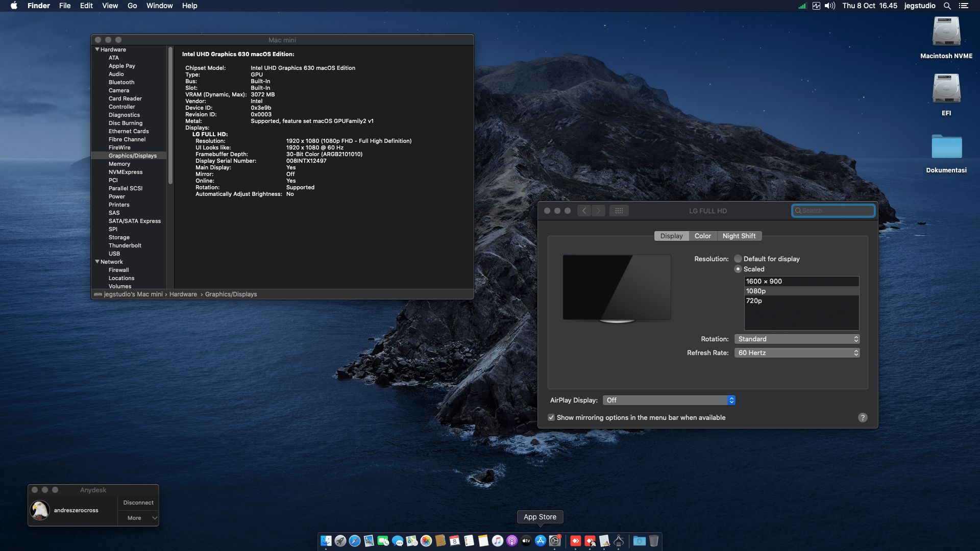Launch Safari from the dock
The image size is (980, 551).
(355, 541)
